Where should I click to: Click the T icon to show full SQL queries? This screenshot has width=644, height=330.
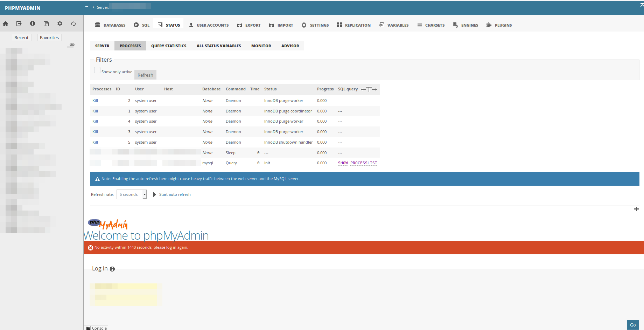coord(369,89)
